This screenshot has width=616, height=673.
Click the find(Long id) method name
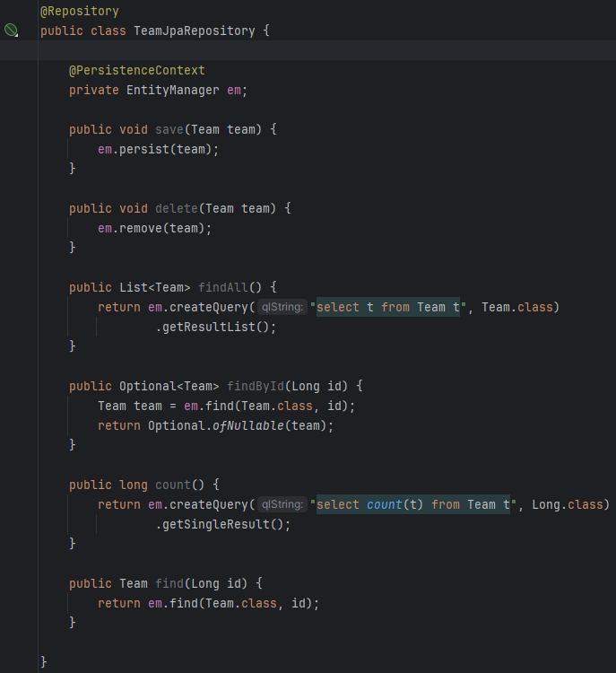tap(169, 584)
